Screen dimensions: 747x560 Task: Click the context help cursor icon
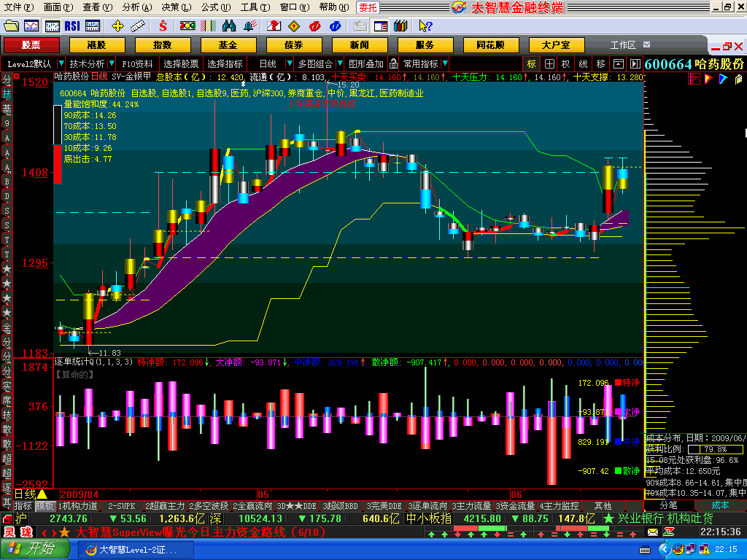tap(425, 26)
